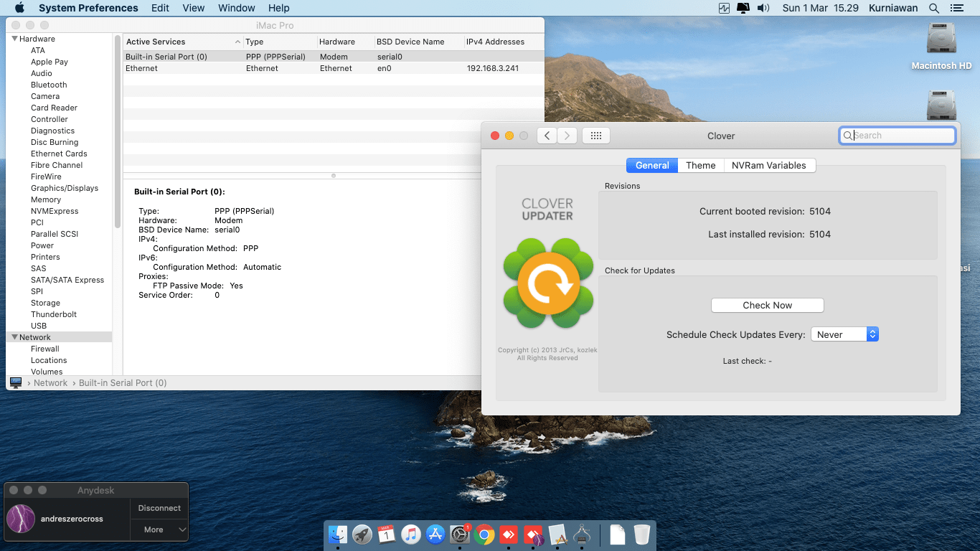Launch Google Chrome from the dock

(x=484, y=534)
